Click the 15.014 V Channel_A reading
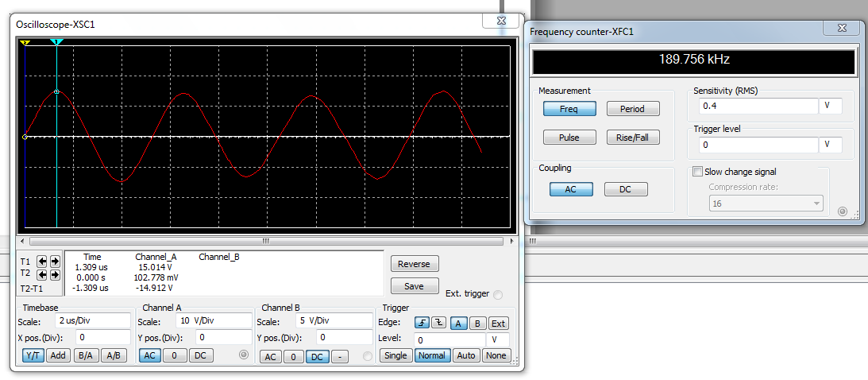868x380 pixels. pyautogui.click(x=156, y=266)
